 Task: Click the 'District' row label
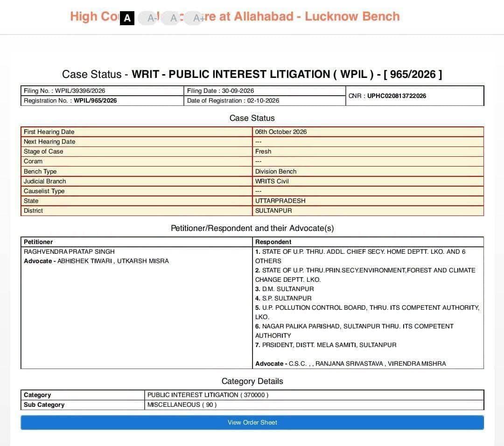coord(33,211)
